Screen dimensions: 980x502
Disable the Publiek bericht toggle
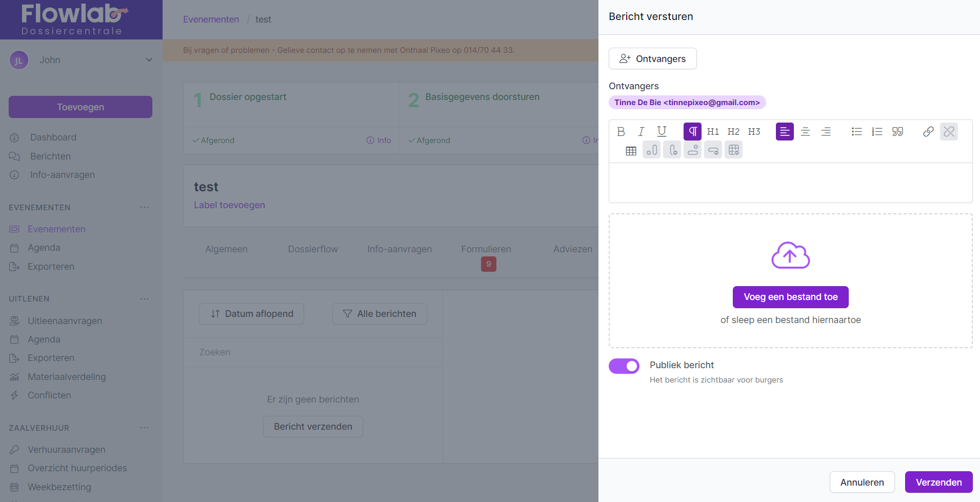624,366
